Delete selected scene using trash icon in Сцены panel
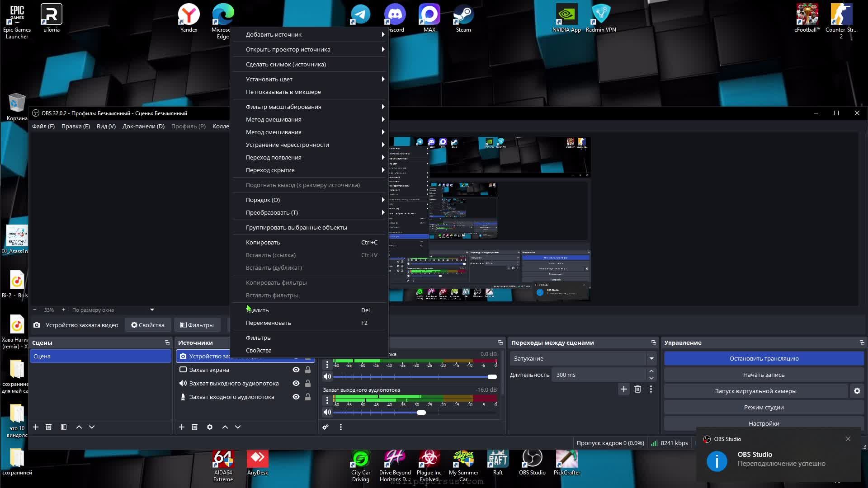Viewport: 868px width, 488px height. coord(48,427)
